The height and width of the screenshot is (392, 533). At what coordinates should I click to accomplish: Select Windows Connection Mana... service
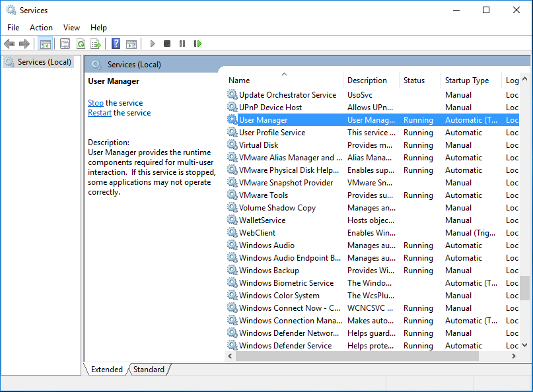click(x=373, y=321)
